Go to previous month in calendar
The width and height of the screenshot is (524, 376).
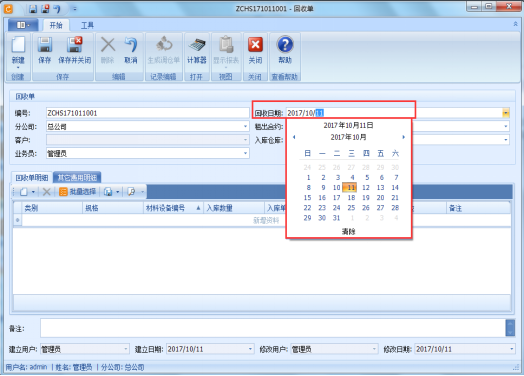[294, 137]
